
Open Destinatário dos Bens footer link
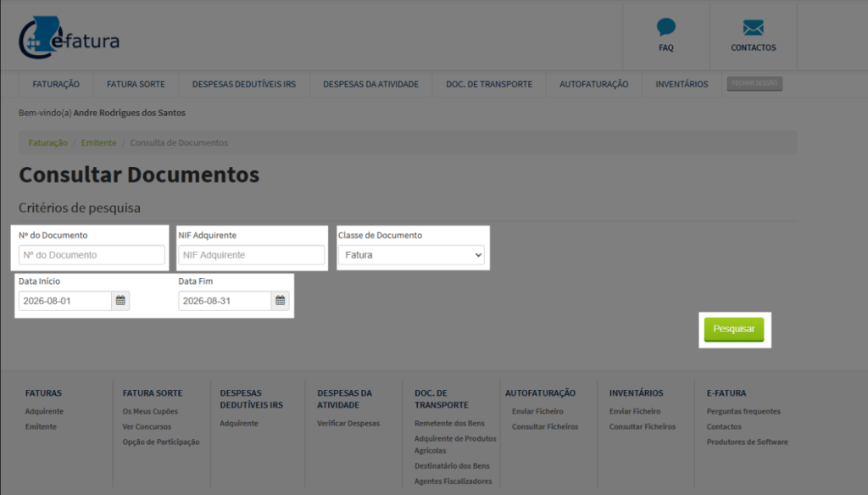[x=452, y=465]
